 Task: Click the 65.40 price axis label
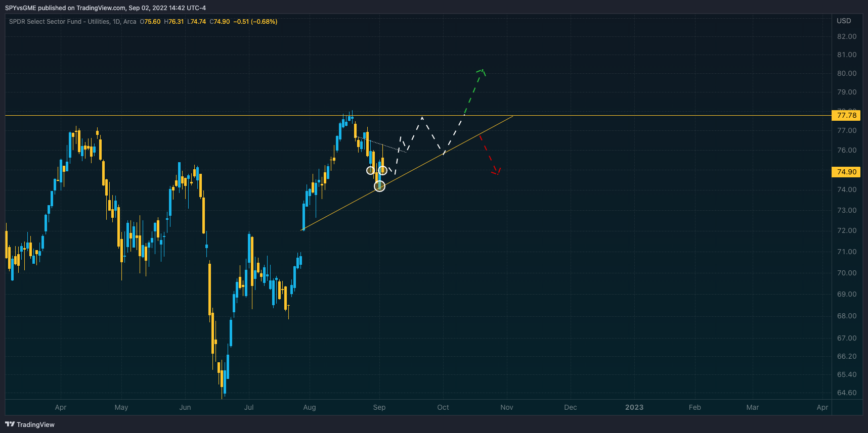(847, 374)
